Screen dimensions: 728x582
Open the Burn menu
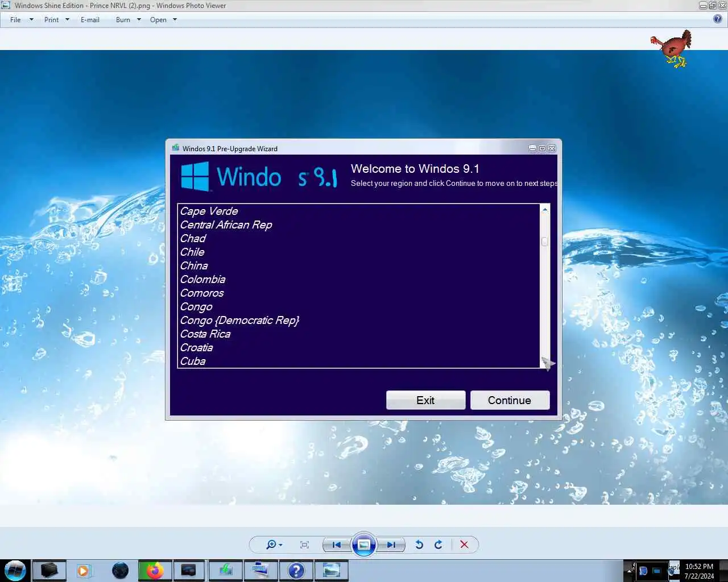pos(123,19)
